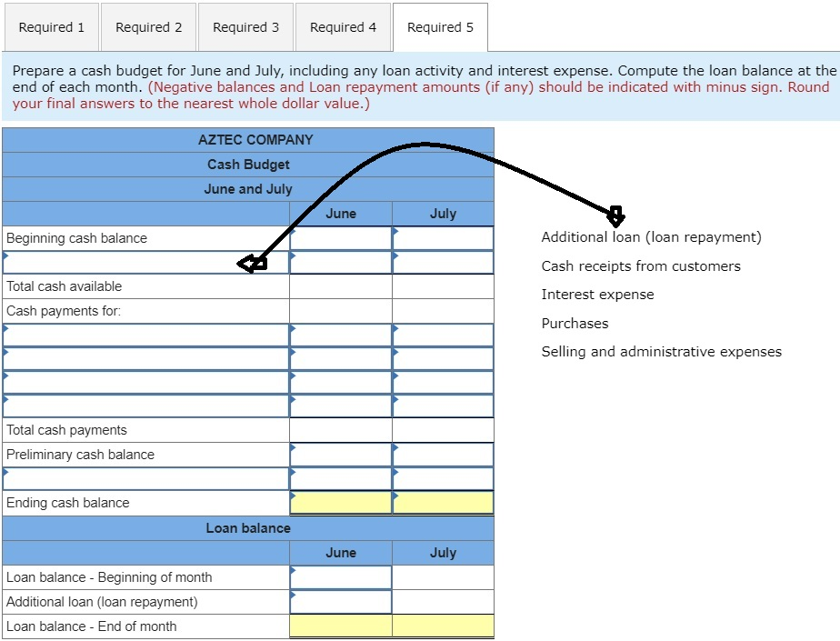The height and width of the screenshot is (641, 840).
Task: Click the June Preliminary cash balance cell
Action: [341, 455]
